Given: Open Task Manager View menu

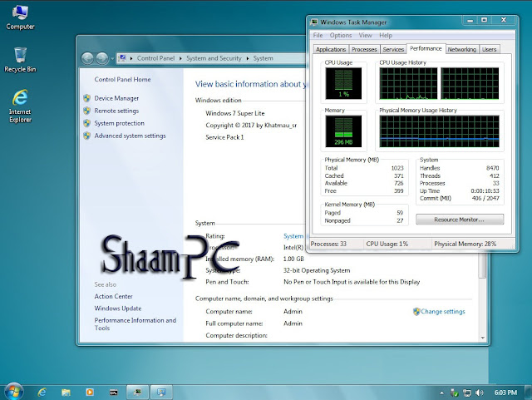Looking at the screenshot, I should coord(365,35).
